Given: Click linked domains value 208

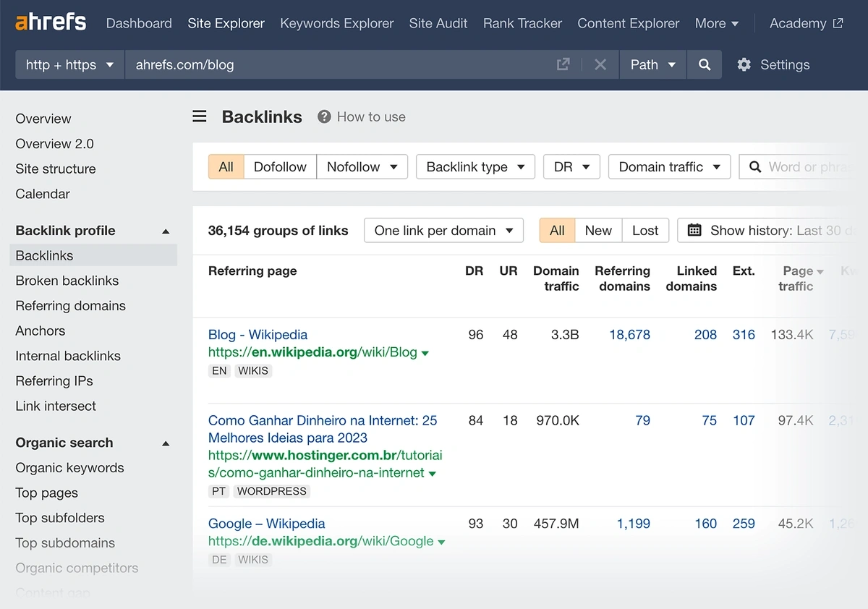Looking at the screenshot, I should click(x=705, y=335).
